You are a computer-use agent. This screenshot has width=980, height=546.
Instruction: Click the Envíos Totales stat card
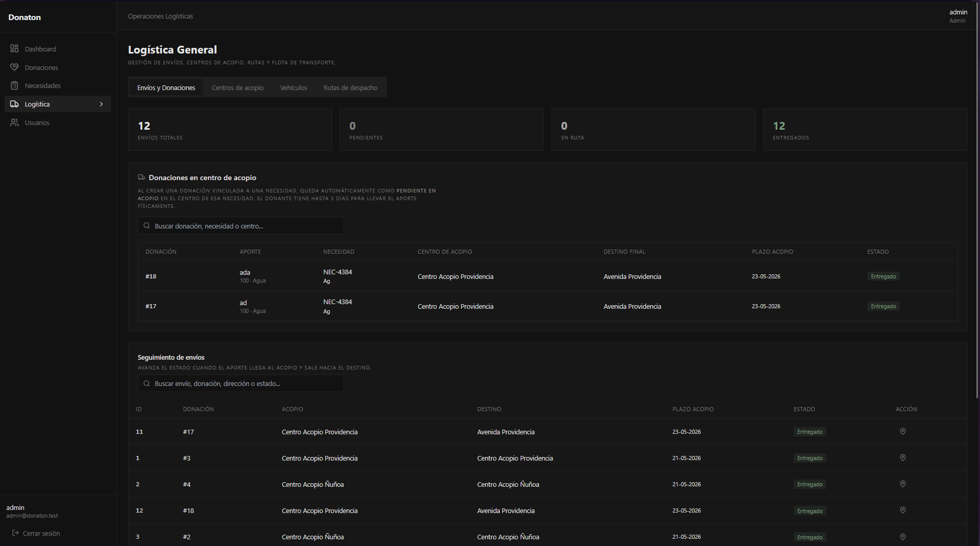(x=230, y=129)
